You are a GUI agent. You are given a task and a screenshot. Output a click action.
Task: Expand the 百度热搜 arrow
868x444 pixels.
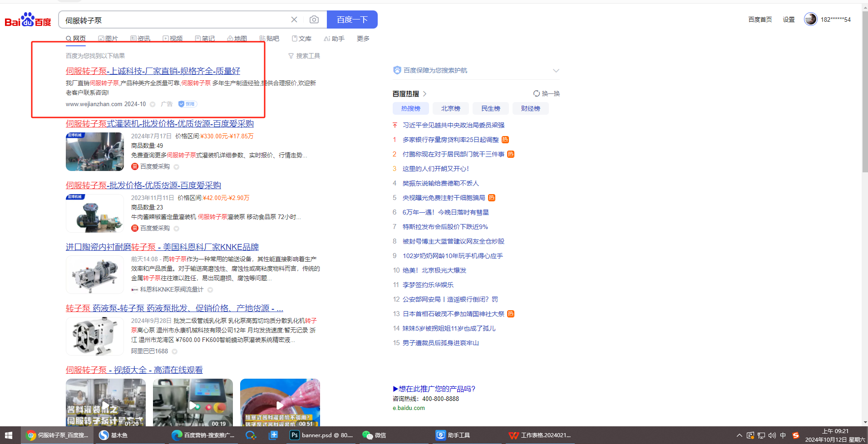pos(425,93)
